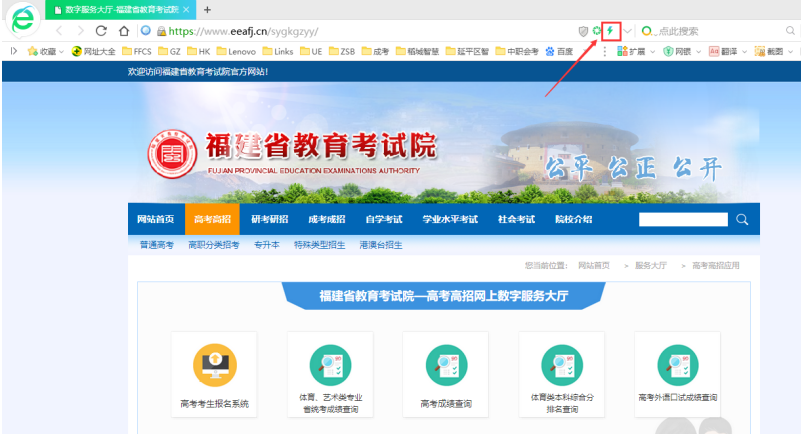Open 体育、艺术类专业省统考成绩查询 icon
The image size is (801, 434).
coord(330,366)
